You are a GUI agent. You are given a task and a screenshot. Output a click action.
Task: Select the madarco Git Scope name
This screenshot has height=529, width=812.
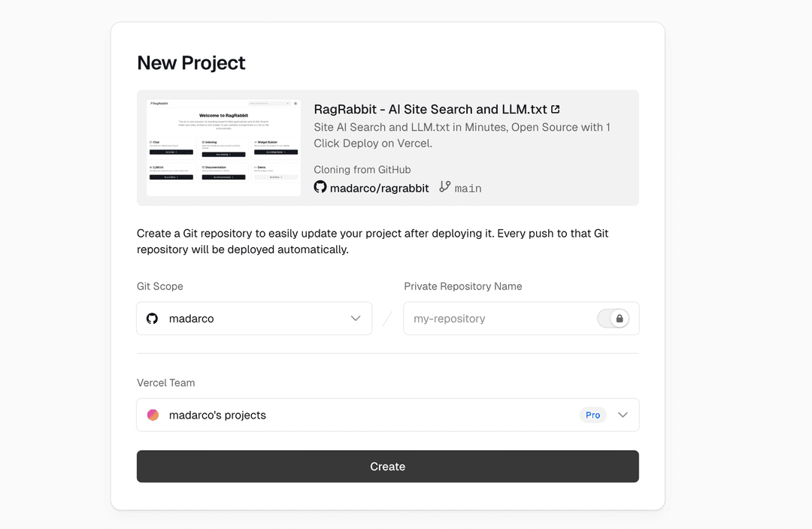click(192, 319)
